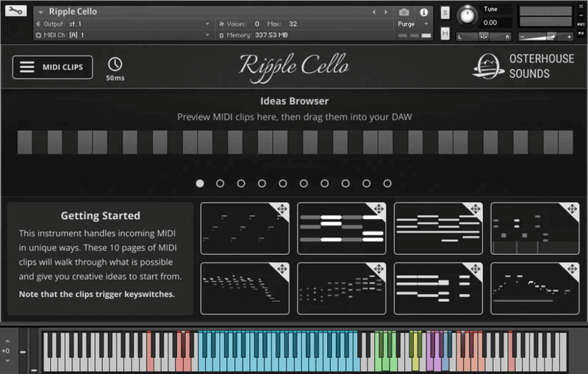This screenshot has width=588, height=374.
Task: Click drag handle on fourth top-row MIDI clip
Action: click(x=573, y=209)
